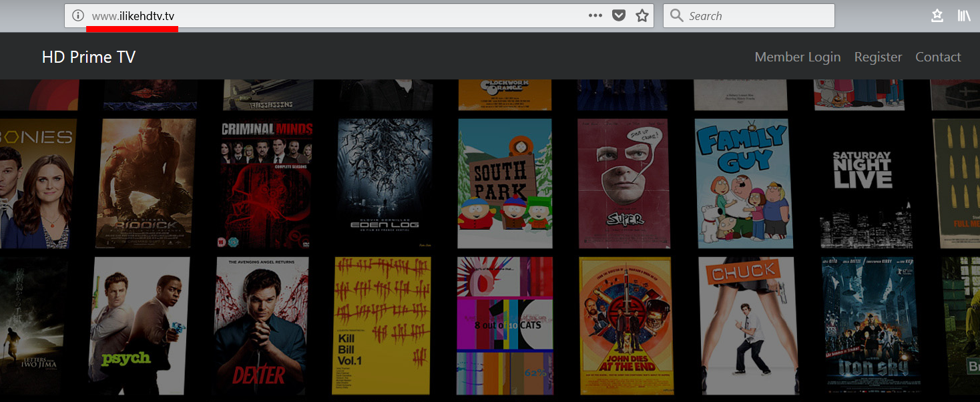The image size is (980, 402).
Task: Click the HD Prime TV site title
Action: click(x=89, y=57)
